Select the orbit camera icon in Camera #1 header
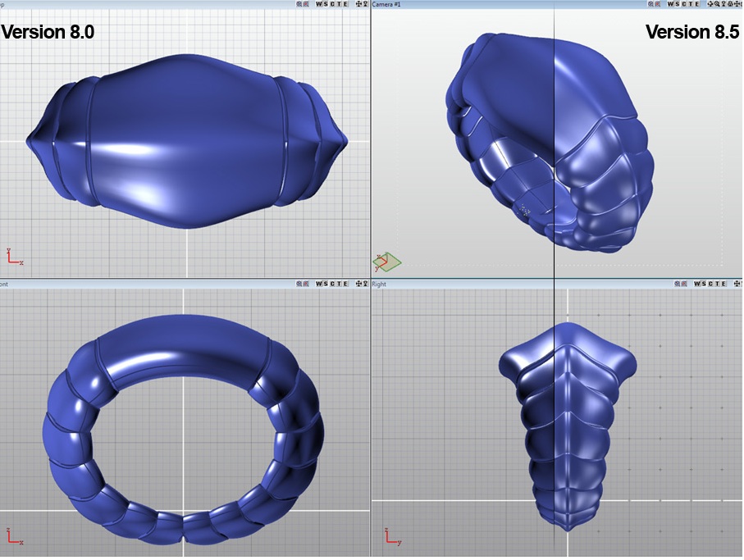This screenshot has width=744, height=560. (x=710, y=4)
